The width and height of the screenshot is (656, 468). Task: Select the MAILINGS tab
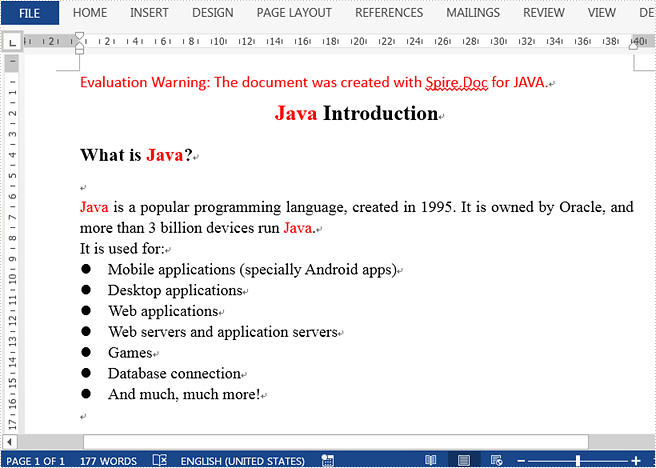pos(473,13)
